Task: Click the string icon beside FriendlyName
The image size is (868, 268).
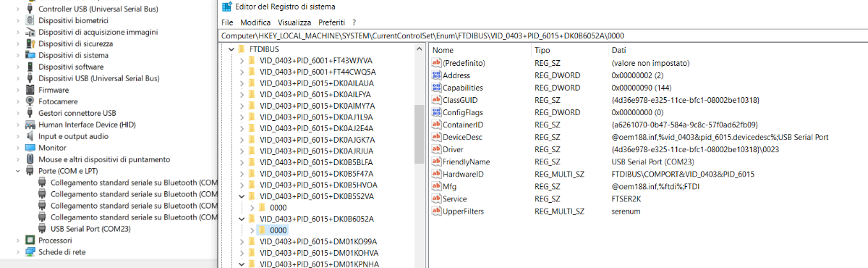Action: (436, 162)
